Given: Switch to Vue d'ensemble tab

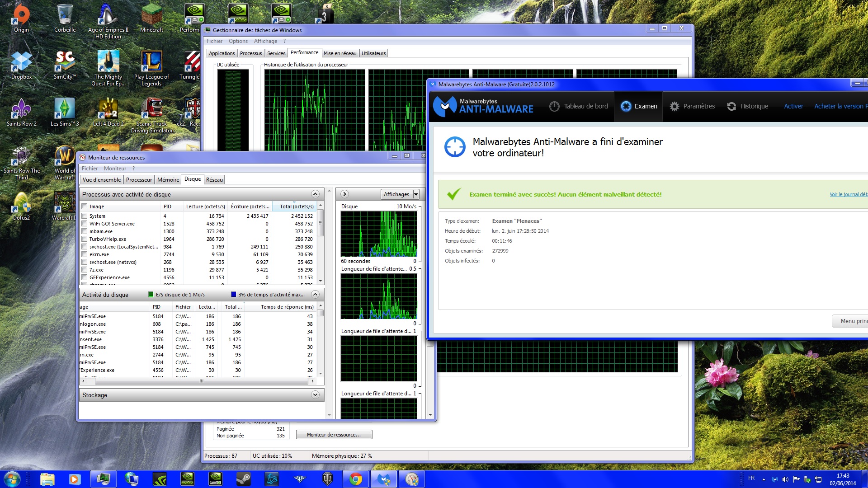Looking at the screenshot, I should tap(102, 180).
